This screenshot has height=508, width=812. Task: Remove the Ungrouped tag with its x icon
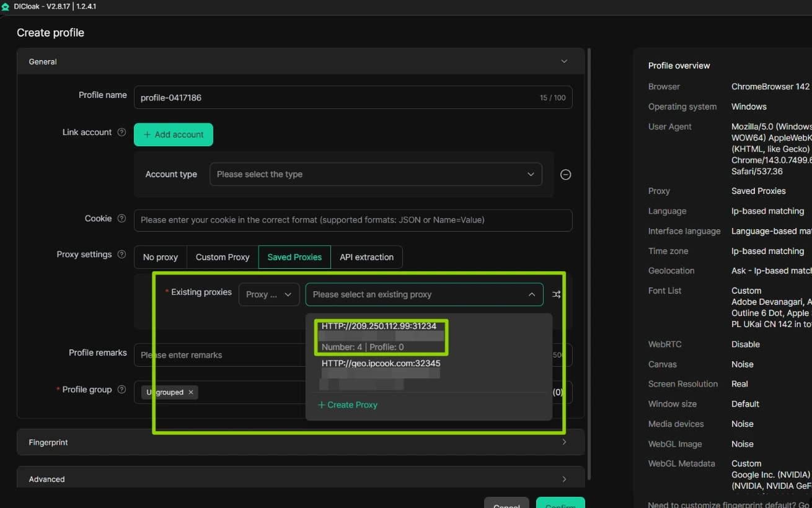pyautogui.click(x=191, y=392)
